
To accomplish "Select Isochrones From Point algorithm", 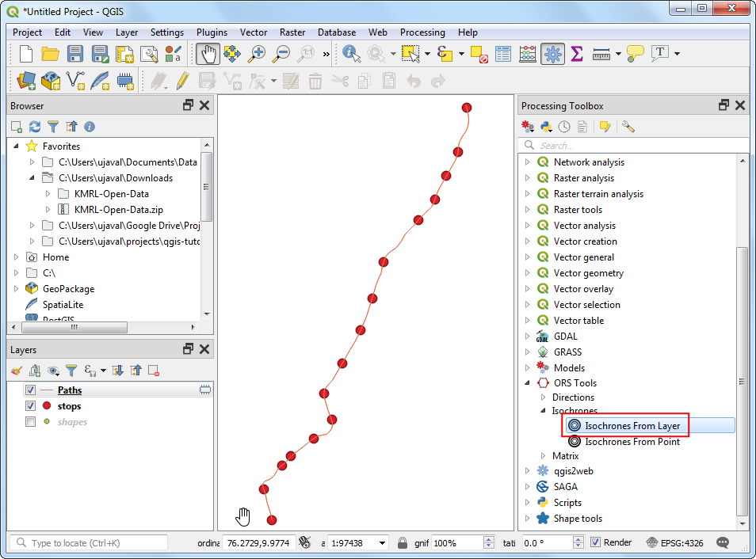I will coord(632,441).
